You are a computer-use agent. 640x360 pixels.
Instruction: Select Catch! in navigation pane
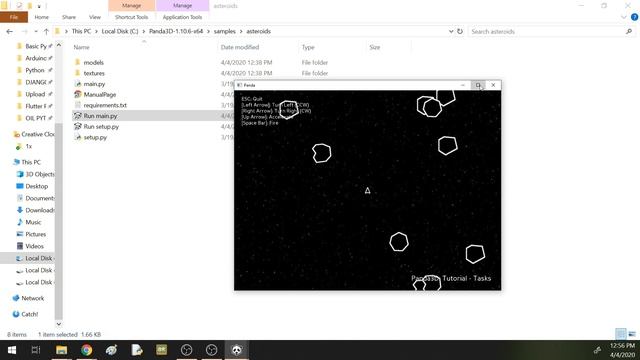[25, 314]
